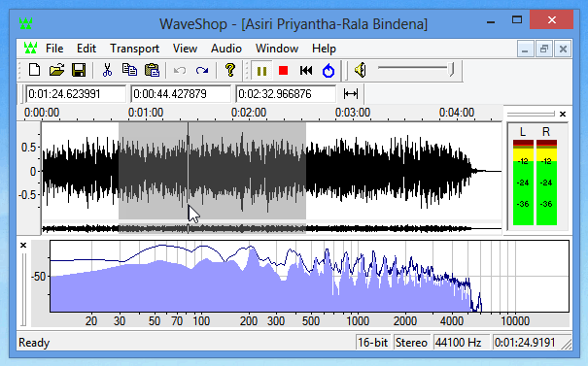The height and width of the screenshot is (366, 588).
Task: Close the spectrum analyzer panel
Action: 23,245
